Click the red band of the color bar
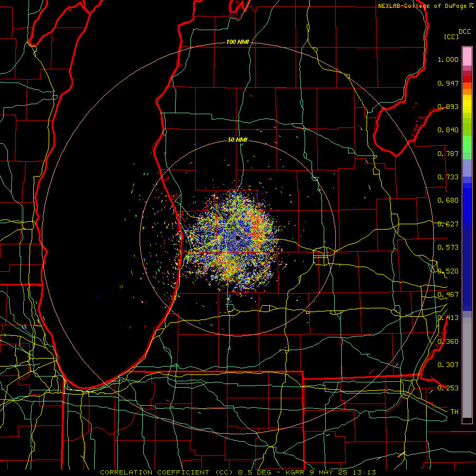The height and width of the screenshot is (476, 476). pyautogui.click(x=467, y=79)
